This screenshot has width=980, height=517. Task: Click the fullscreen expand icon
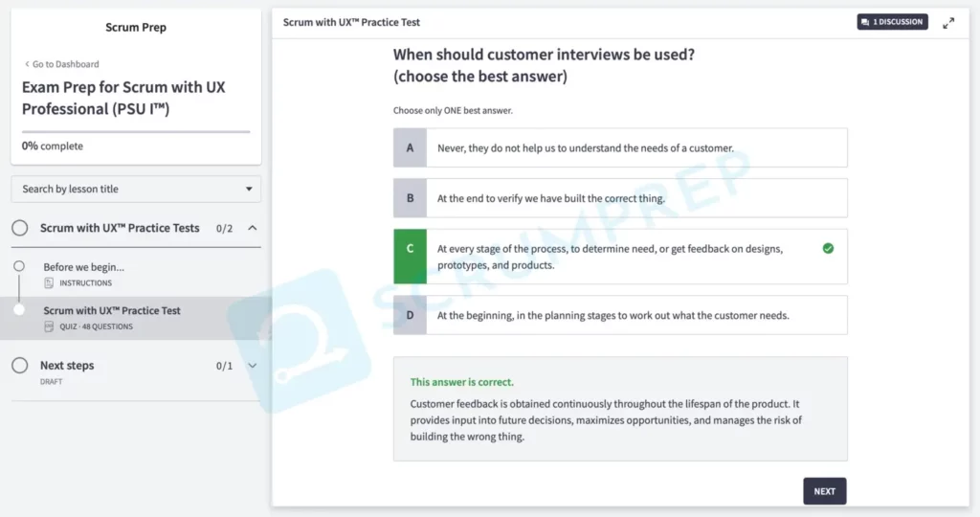coord(948,23)
